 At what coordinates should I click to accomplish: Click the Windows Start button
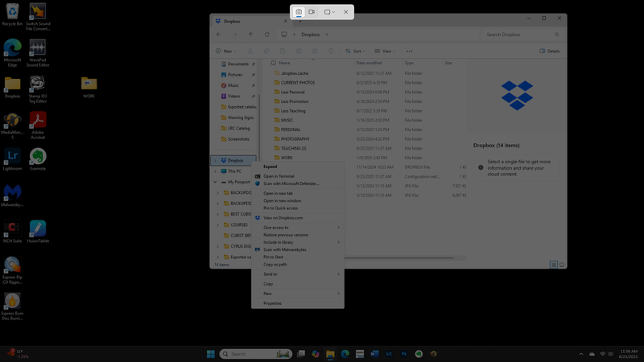tap(211, 354)
